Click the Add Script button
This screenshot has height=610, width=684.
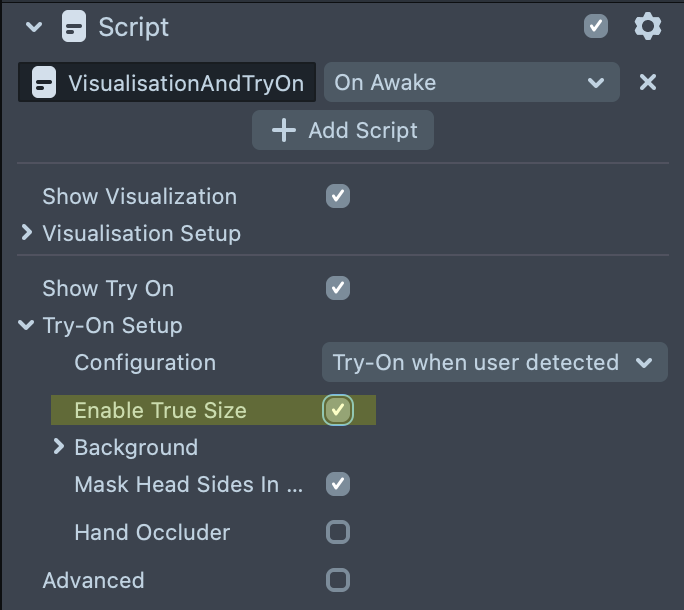[343, 130]
